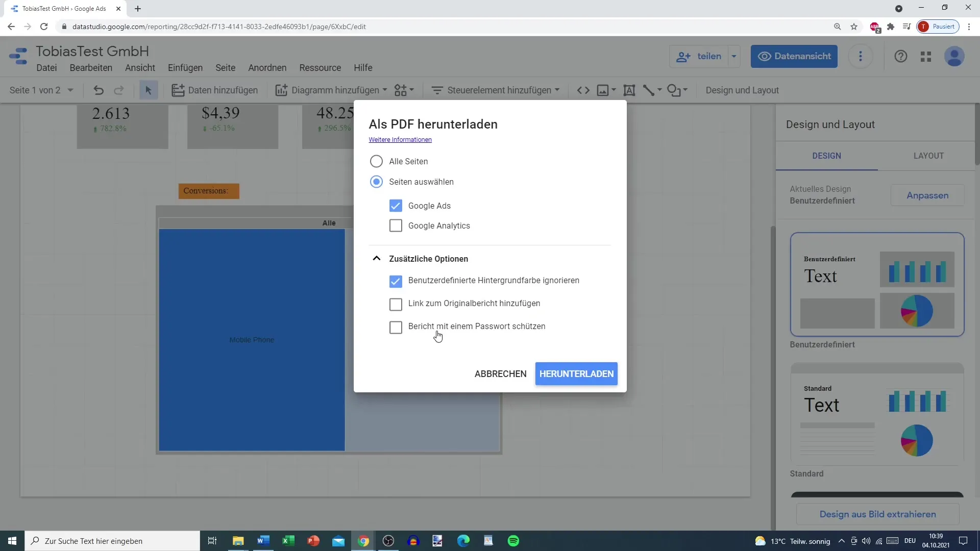Check the Google Analytics page checkbox

(x=396, y=226)
